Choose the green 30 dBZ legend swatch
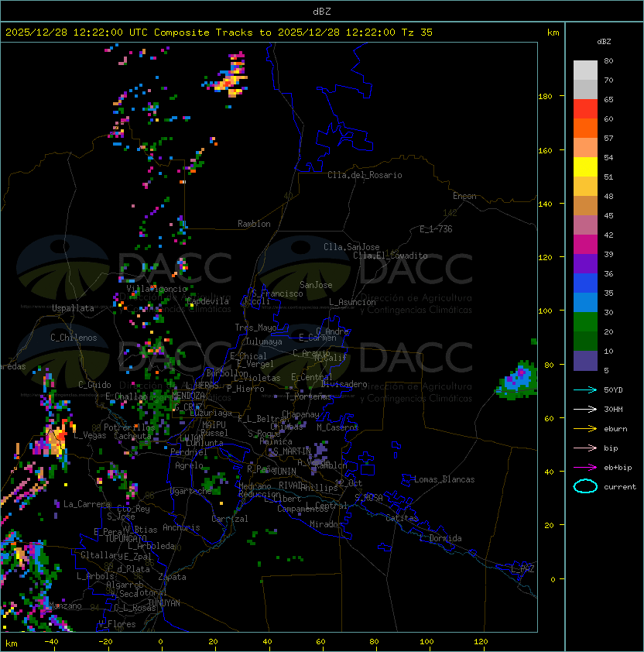The image size is (644, 652). pos(585,322)
